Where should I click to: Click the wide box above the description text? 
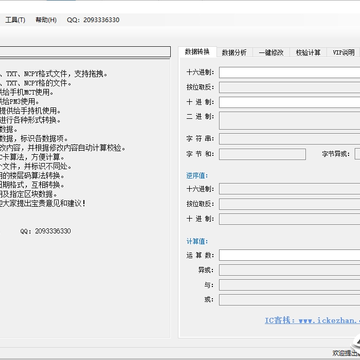click(85, 52)
